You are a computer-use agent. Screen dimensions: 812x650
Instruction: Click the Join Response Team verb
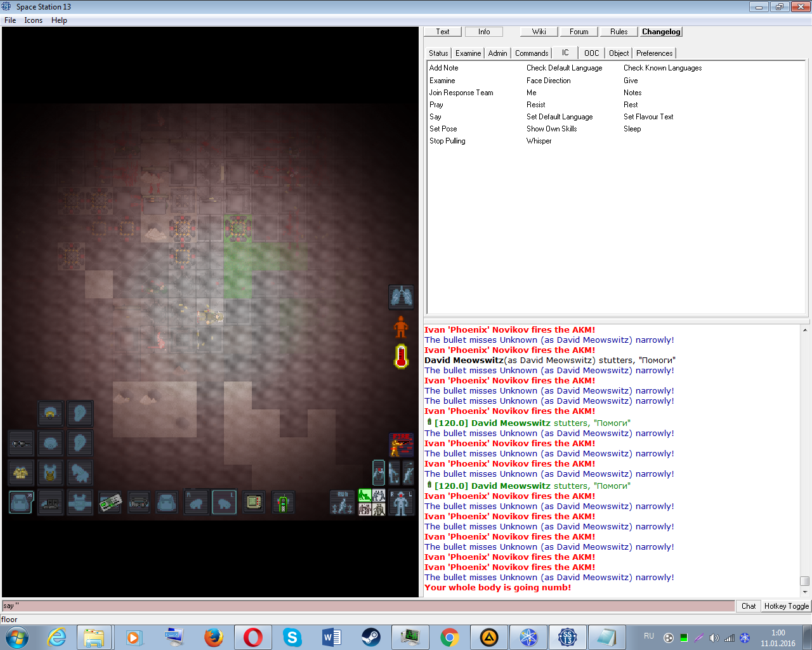pos(461,93)
